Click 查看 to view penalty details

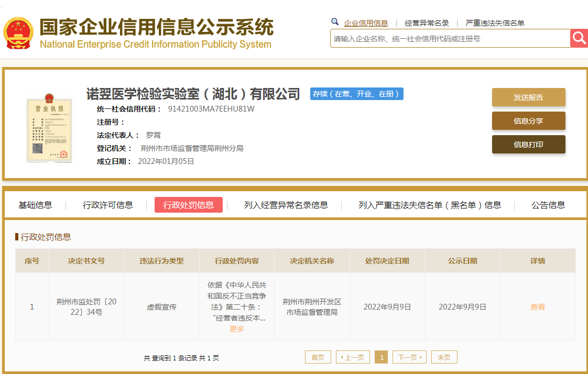(x=538, y=307)
